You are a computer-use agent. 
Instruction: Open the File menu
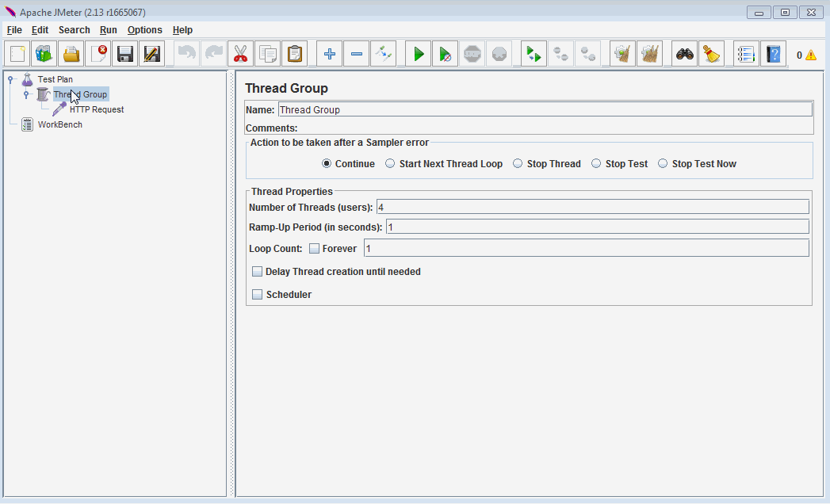(x=14, y=29)
